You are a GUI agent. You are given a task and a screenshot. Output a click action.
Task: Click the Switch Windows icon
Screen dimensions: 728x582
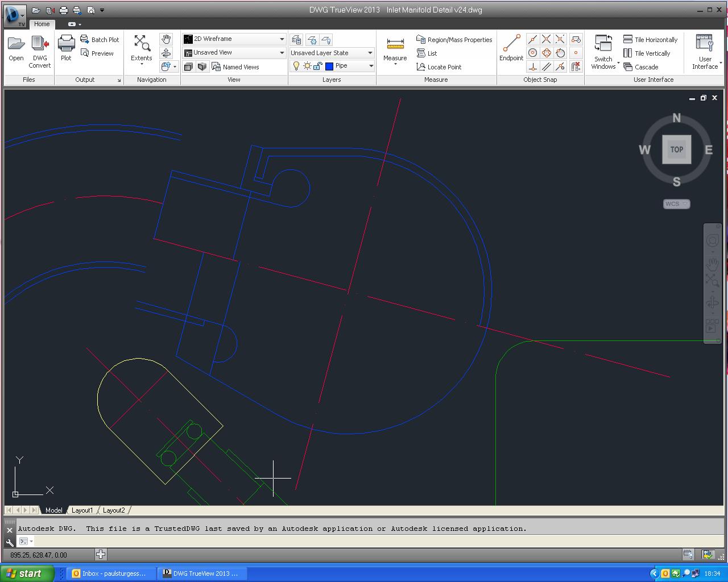[603, 44]
